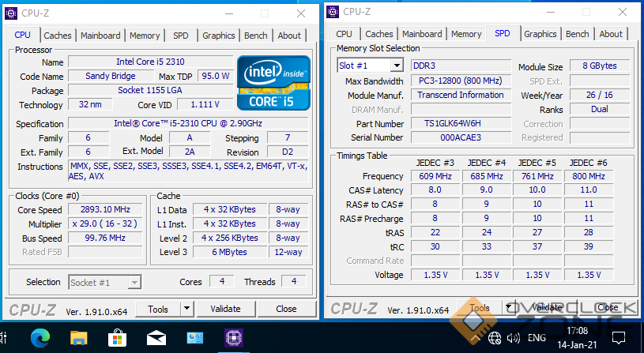This screenshot has width=644, height=353.
Task: Click the Level 3 cache value 6 MBytes
Action: pos(230,252)
